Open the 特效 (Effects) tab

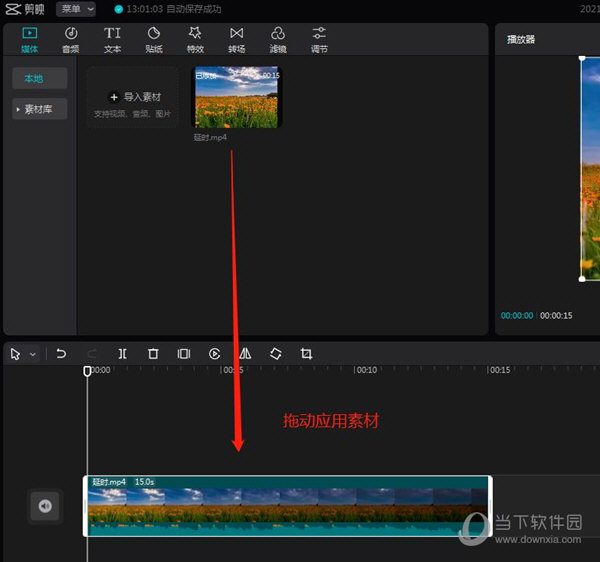click(195, 40)
